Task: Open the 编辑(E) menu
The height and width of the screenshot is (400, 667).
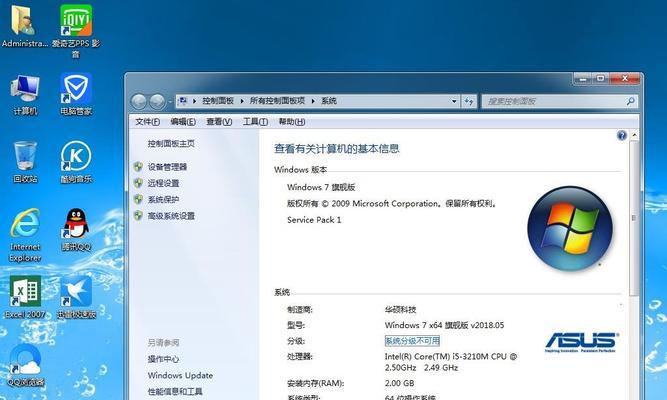Action: click(x=183, y=122)
